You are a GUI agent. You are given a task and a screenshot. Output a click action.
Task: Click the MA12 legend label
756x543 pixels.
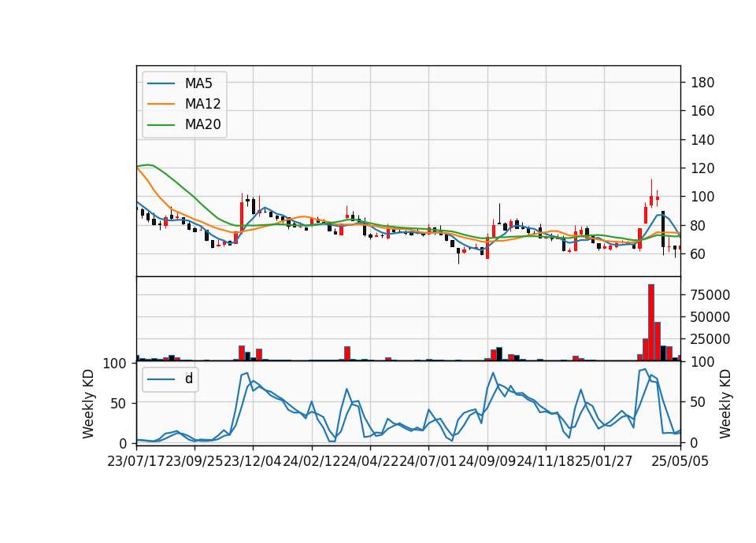(202, 104)
